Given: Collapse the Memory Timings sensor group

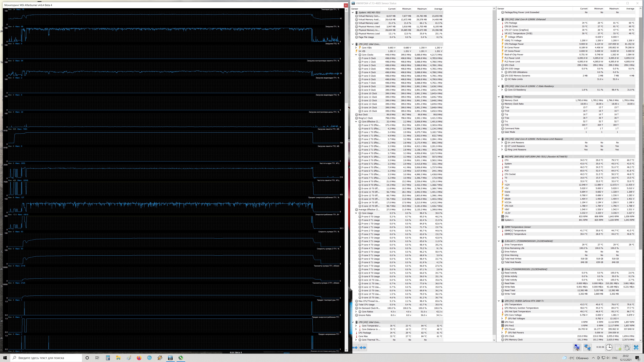Looking at the screenshot, I should click(x=499, y=97).
